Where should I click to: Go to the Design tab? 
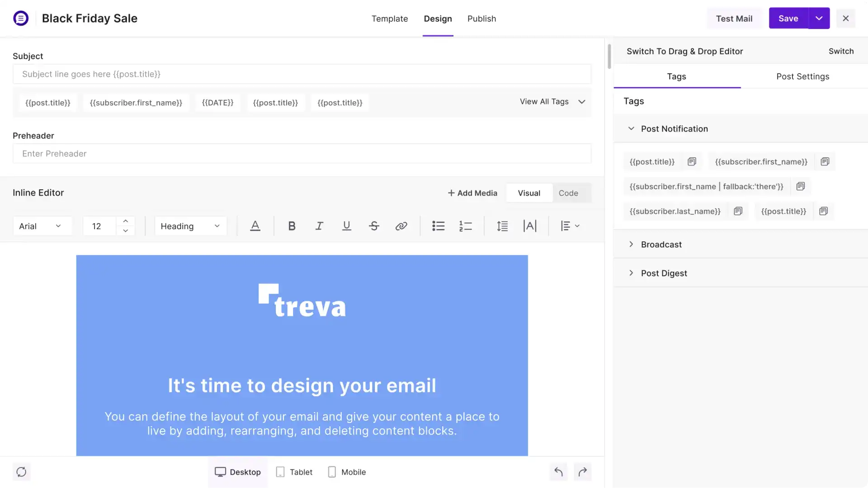point(438,19)
